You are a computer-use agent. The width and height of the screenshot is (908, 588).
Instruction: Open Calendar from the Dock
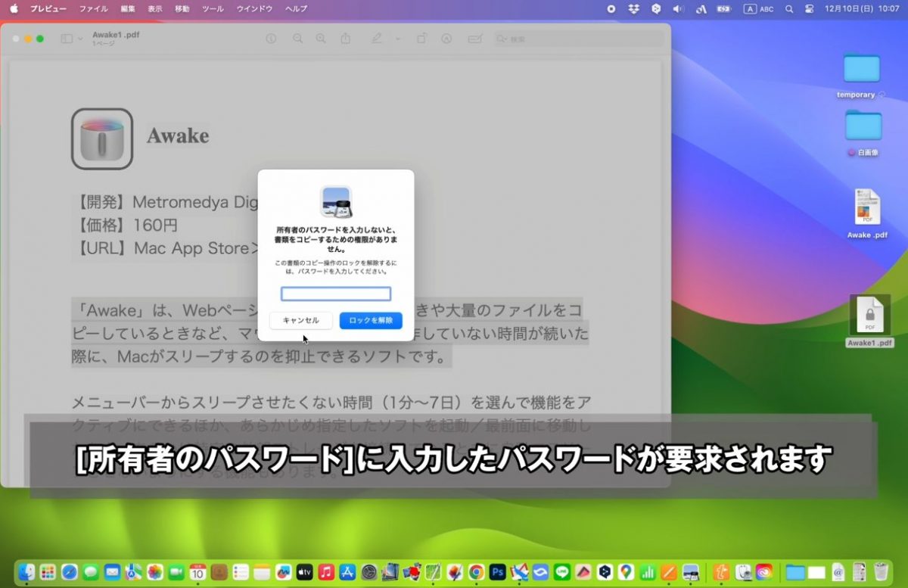pyautogui.click(x=197, y=571)
